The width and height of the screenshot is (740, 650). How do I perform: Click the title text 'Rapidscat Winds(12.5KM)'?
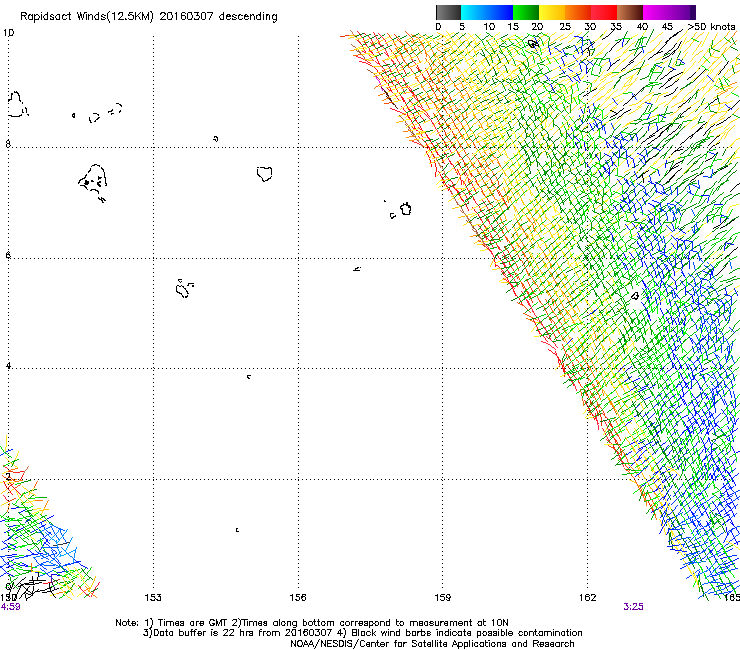[x=87, y=17]
